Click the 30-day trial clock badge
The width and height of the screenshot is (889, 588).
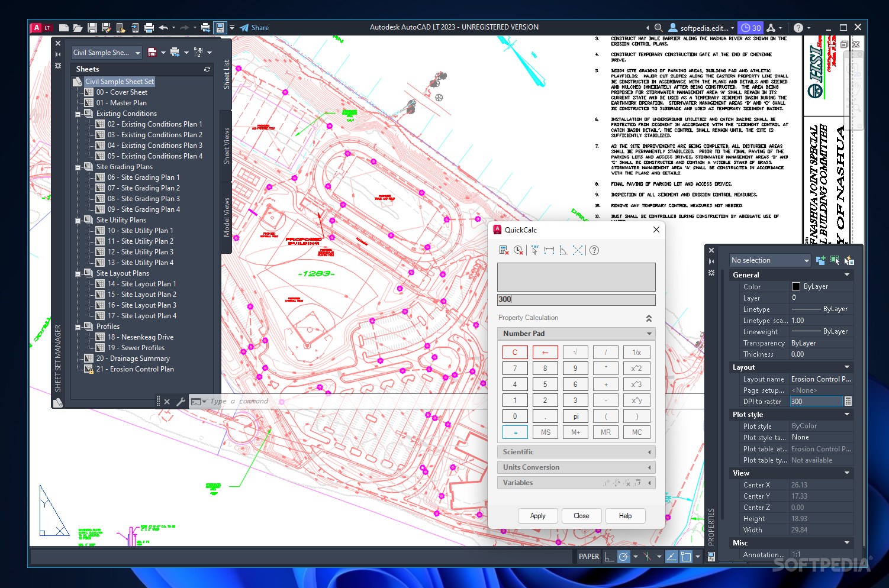[x=751, y=28]
